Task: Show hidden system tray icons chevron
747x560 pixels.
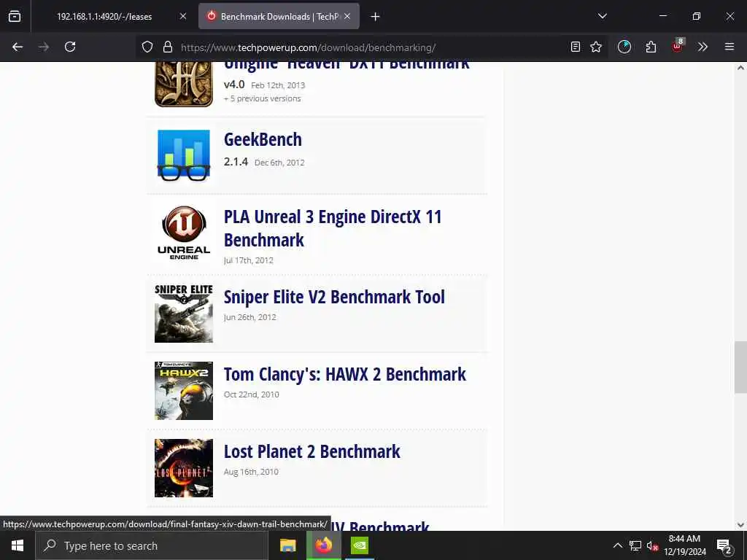Action: click(x=617, y=545)
